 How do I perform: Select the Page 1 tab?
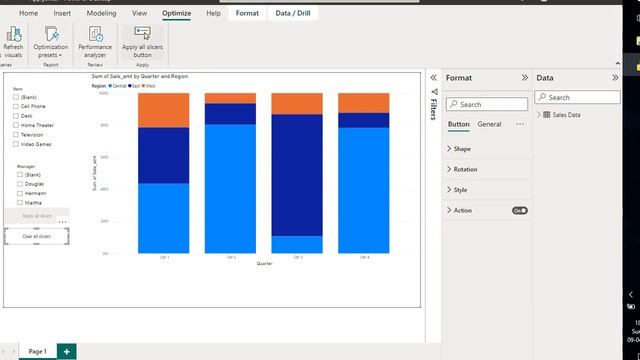(x=38, y=351)
